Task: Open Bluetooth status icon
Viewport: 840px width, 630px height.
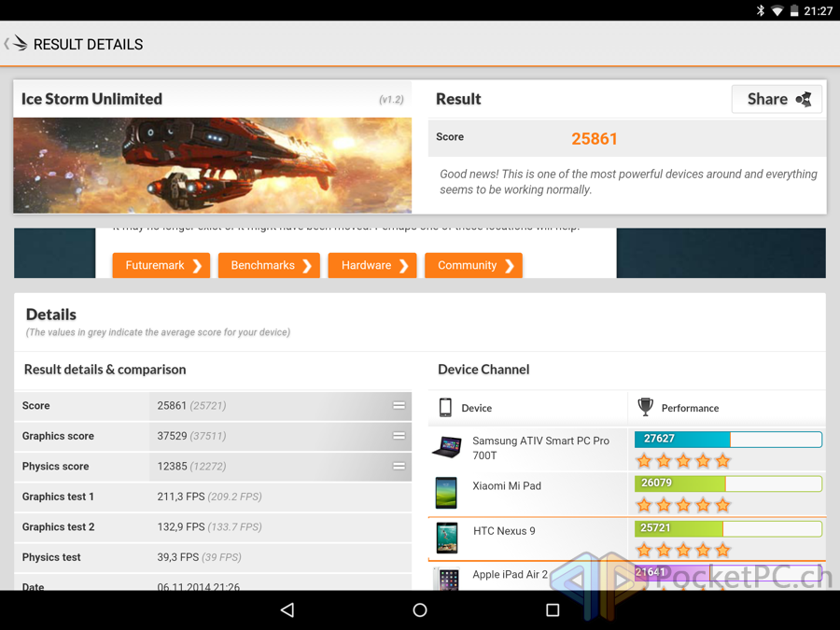Action: [760, 10]
